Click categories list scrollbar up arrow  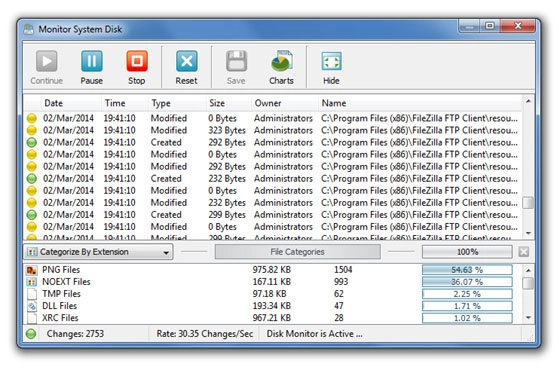click(x=528, y=270)
